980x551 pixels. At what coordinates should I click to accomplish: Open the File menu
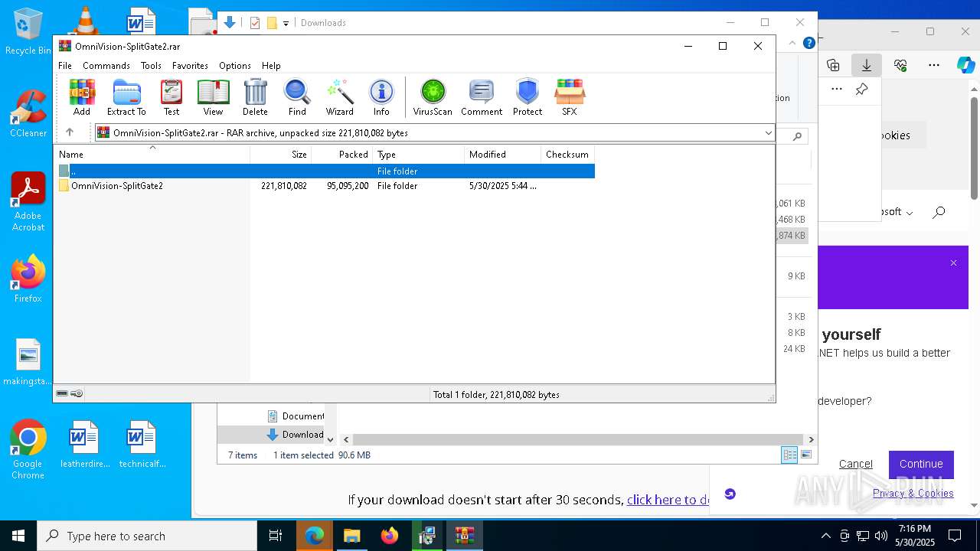[65, 66]
